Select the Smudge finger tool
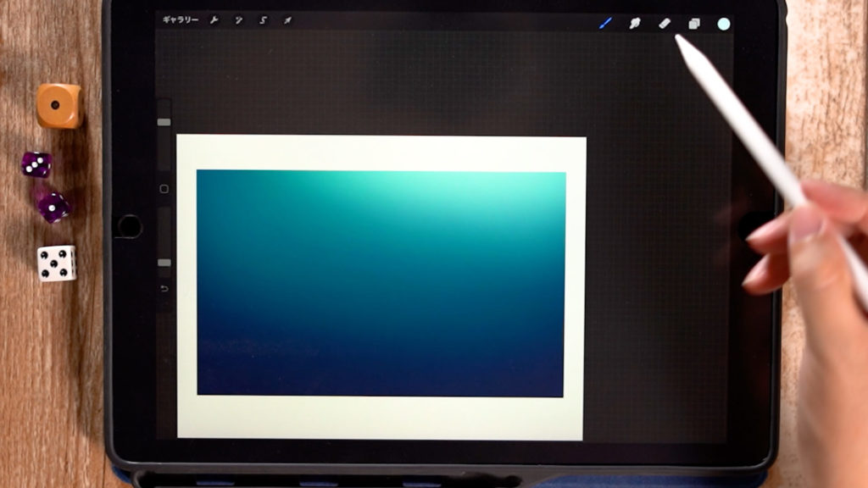 click(634, 24)
